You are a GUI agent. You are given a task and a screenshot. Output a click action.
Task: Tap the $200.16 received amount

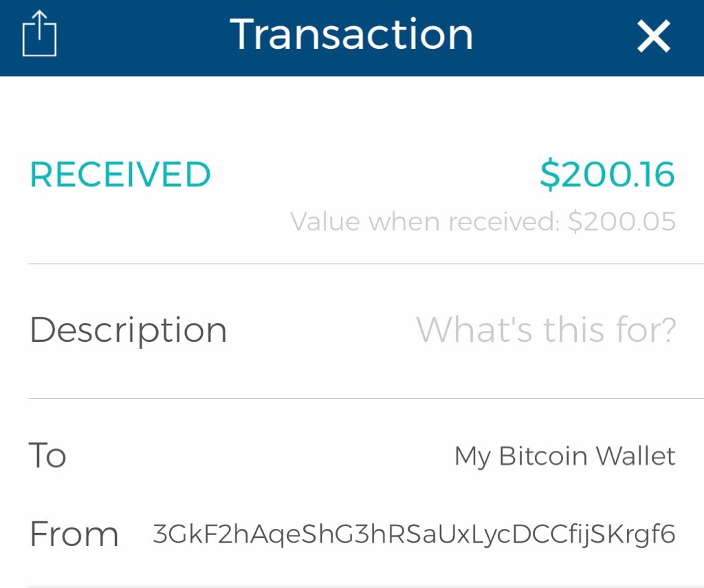(x=607, y=175)
